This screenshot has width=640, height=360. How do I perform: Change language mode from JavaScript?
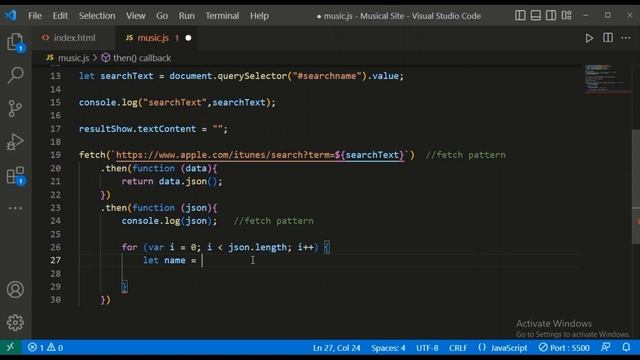point(508,348)
